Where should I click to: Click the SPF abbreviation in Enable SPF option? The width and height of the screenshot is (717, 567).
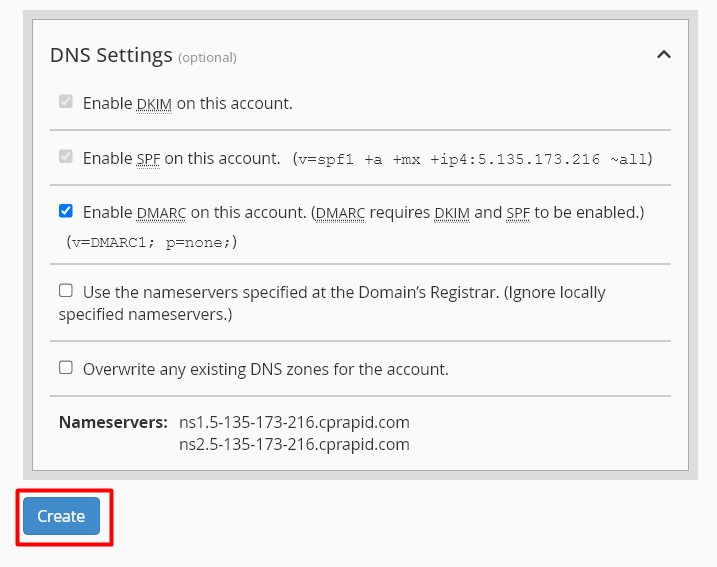[148, 159]
